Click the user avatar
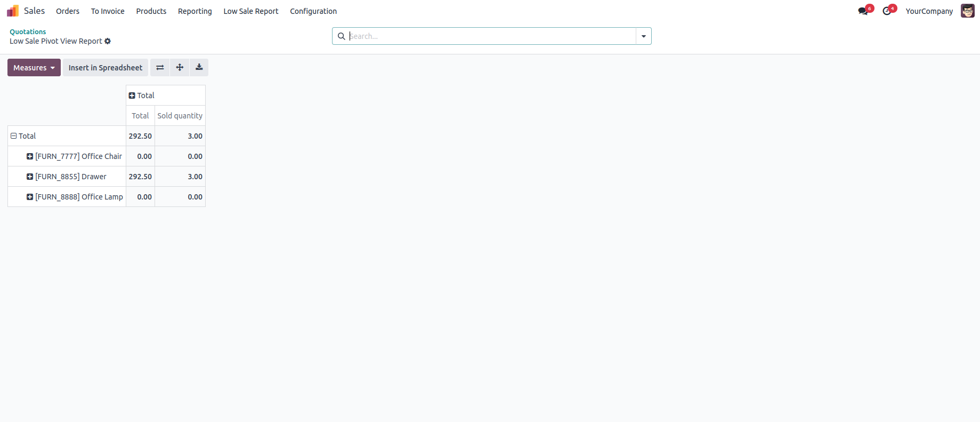 pos(968,11)
